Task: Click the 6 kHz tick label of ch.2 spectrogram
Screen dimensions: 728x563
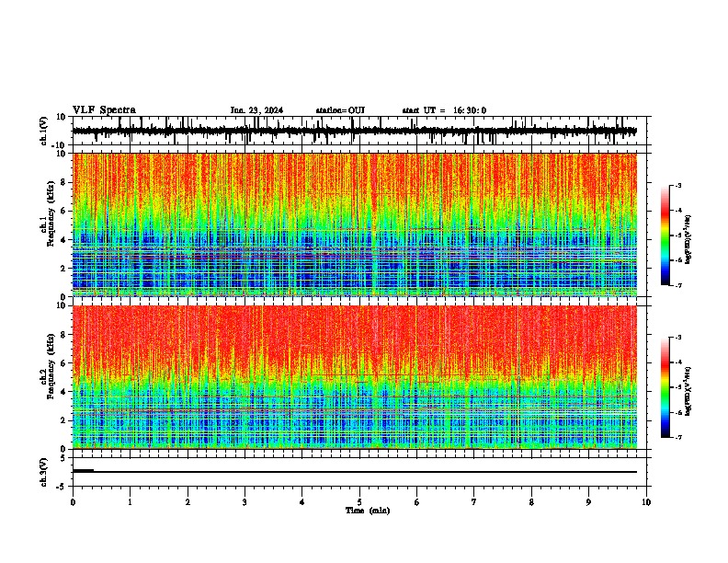Action: (63, 363)
